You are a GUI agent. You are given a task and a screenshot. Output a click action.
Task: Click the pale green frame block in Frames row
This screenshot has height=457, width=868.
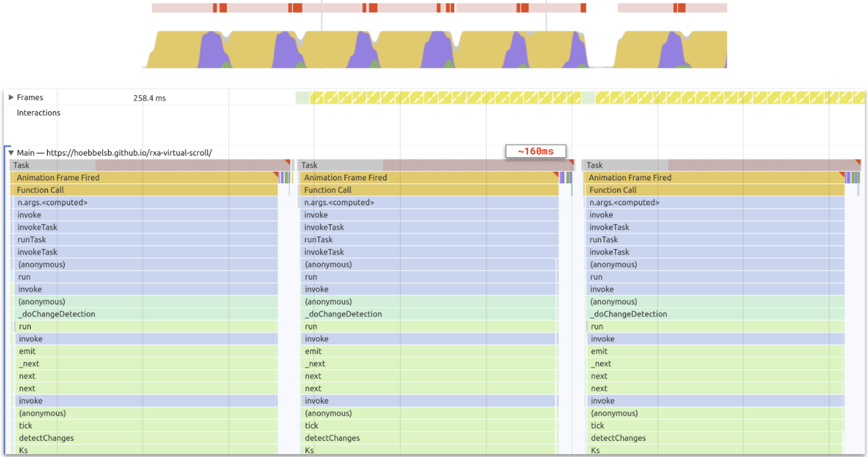(302, 98)
